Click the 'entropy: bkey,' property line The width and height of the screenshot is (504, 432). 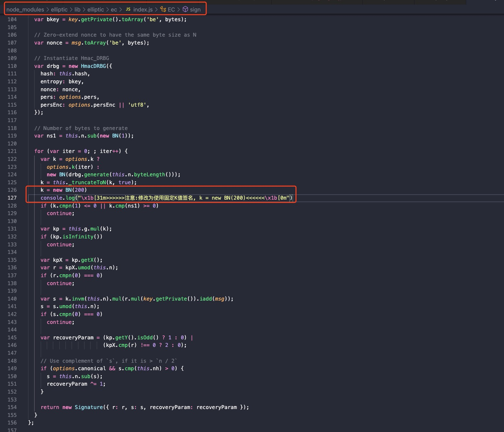pyautogui.click(x=62, y=82)
